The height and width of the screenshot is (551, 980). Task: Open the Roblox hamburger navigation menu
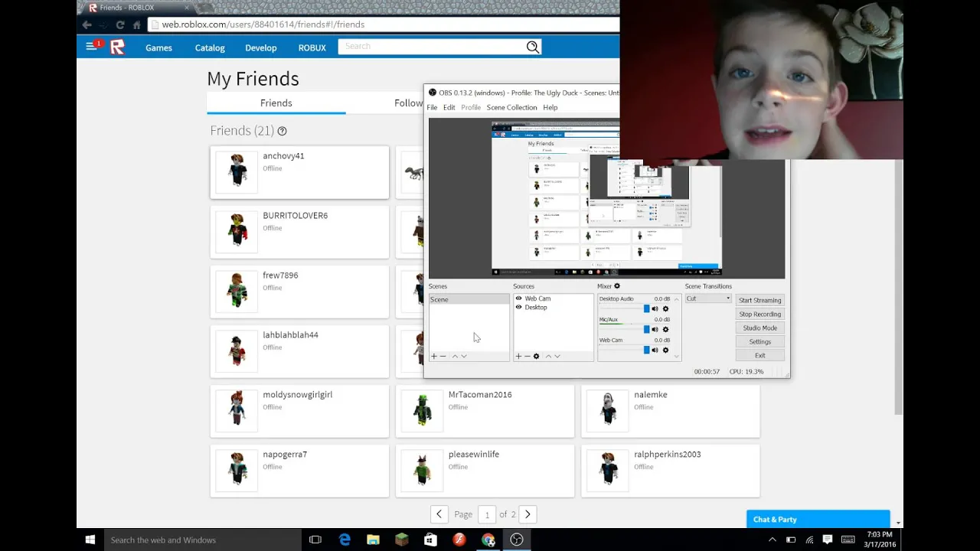click(93, 46)
